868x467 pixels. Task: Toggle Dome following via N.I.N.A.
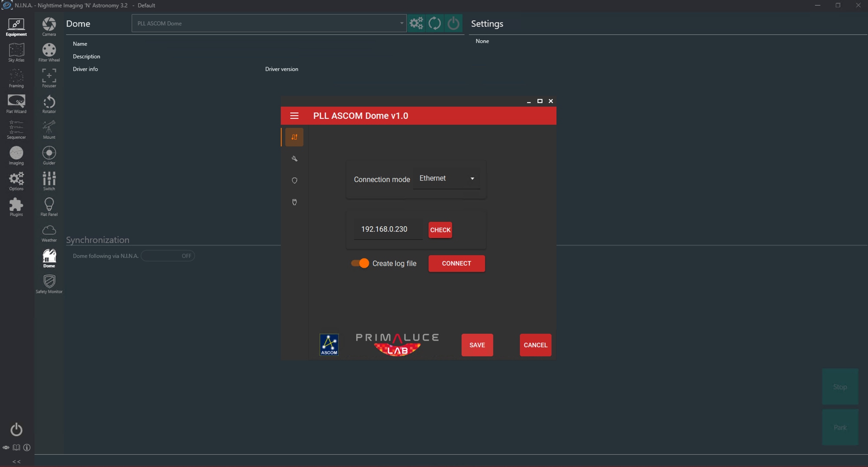point(168,256)
